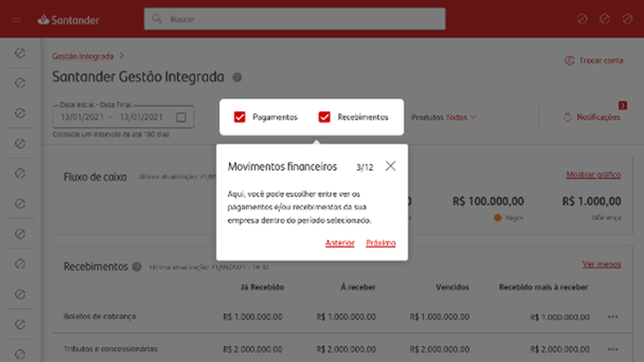
Task: Click Vencidos value for Boletos de cobrança
Action: point(440,317)
